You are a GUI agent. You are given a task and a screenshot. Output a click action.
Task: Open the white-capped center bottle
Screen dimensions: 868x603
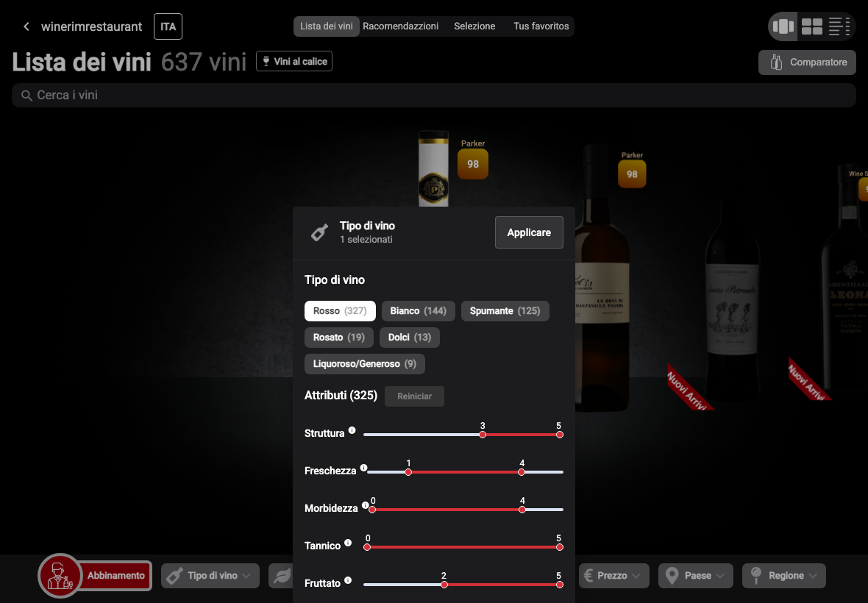[x=433, y=168]
